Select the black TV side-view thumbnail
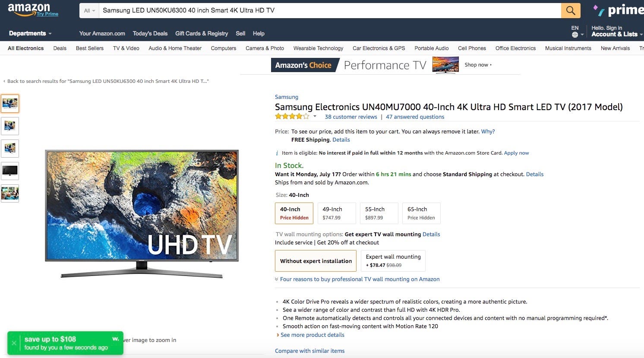This screenshot has width=644, height=358. click(x=10, y=171)
